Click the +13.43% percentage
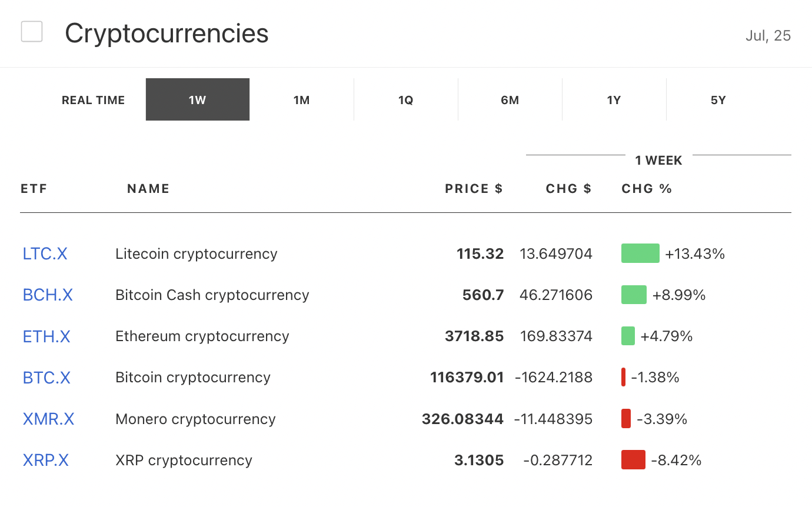Image resolution: width=812 pixels, height=507 pixels. pyautogui.click(x=695, y=254)
